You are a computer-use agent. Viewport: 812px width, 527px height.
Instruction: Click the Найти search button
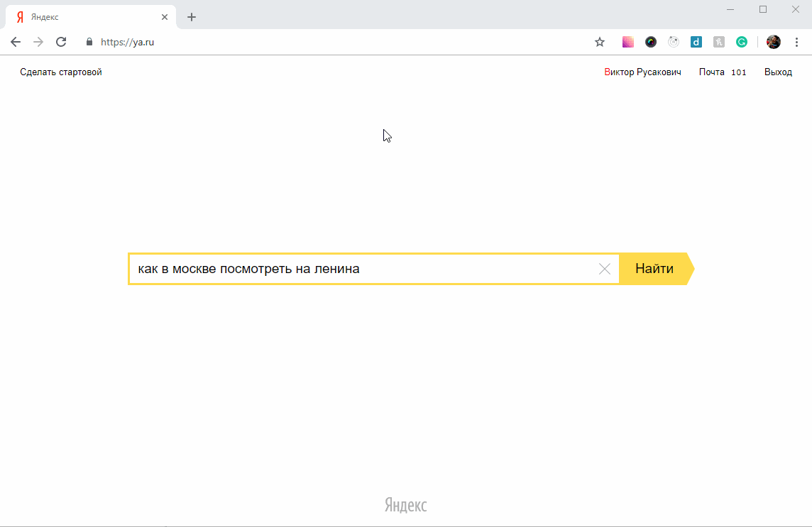pyautogui.click(x=657, y=269)
